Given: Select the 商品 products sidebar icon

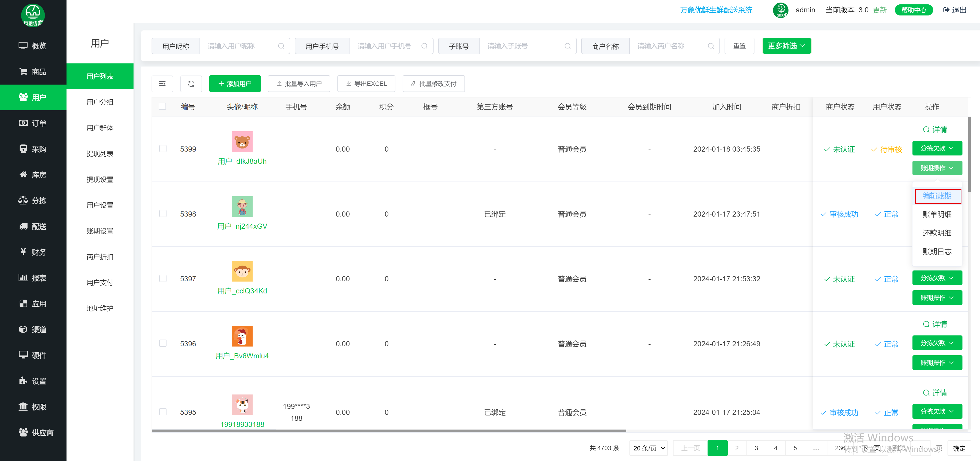Looking at the screenshot, I should click(x=33, y=72).
